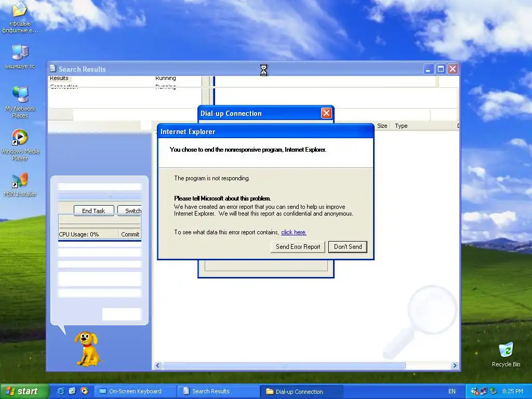Choose Don't Send in error dialog
The image size is (532, 399).
click(348, 247)
